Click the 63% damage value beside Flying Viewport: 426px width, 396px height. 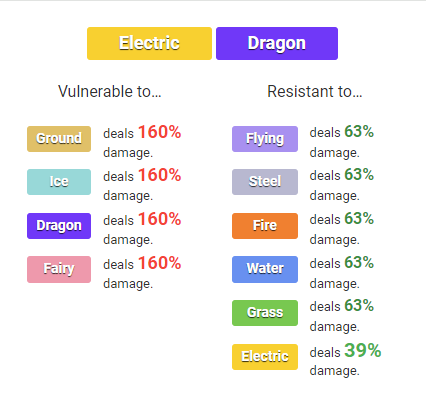[x=359, y=131]
